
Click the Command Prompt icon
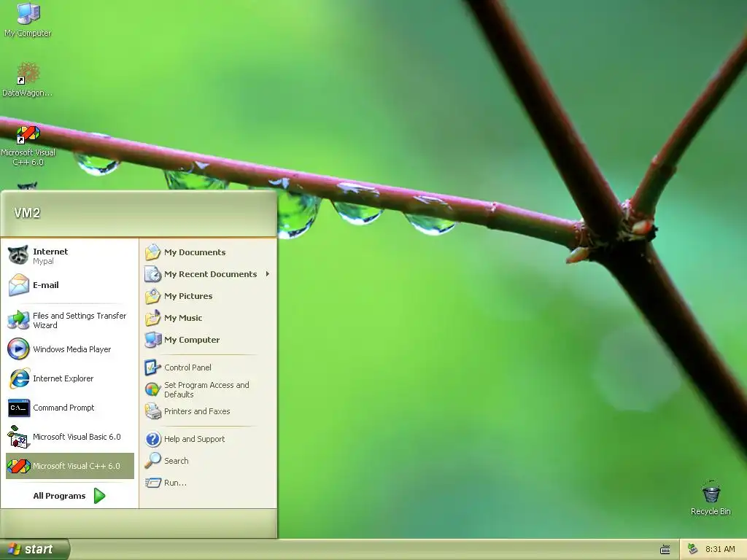pyautogui.click(x=18, y=408)
